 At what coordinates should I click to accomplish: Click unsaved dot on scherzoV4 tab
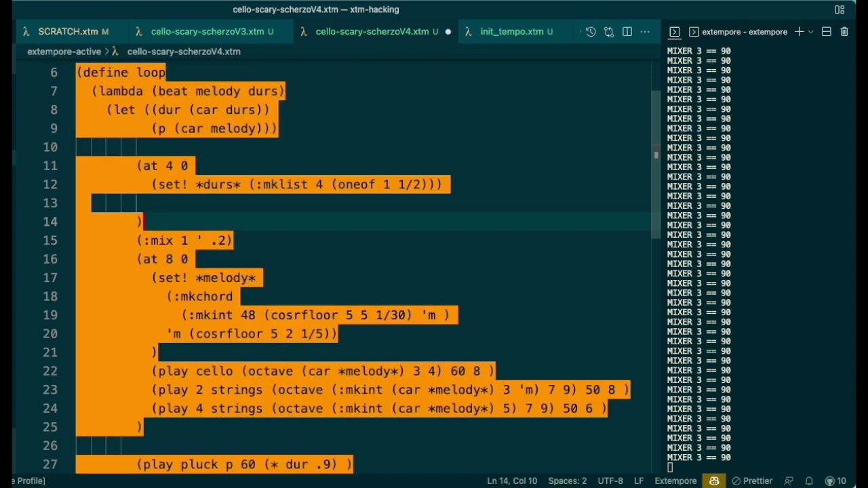click(448, 32)
